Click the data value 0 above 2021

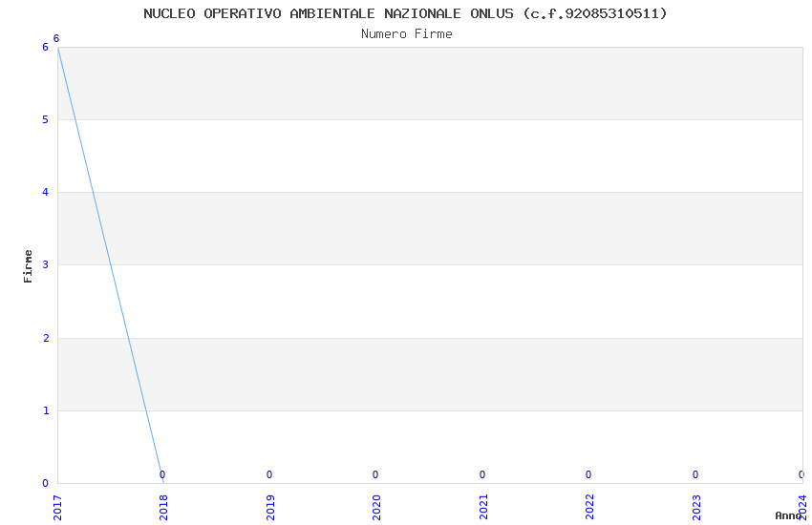[x=482, y=474]
